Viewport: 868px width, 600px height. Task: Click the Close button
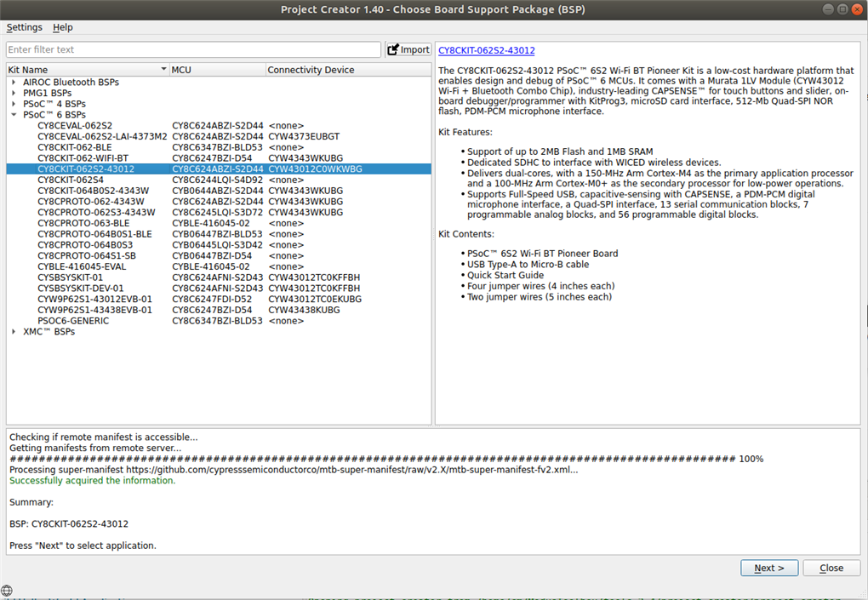[831, 568]
